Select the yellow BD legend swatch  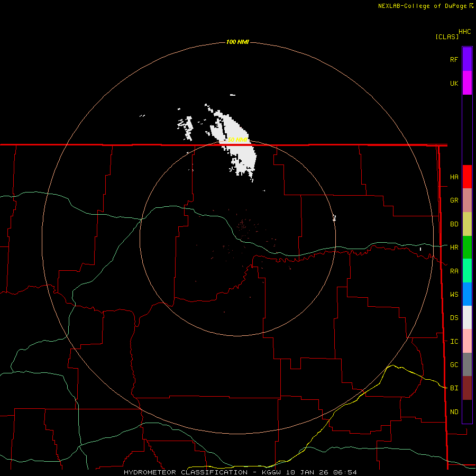point(467,224)
